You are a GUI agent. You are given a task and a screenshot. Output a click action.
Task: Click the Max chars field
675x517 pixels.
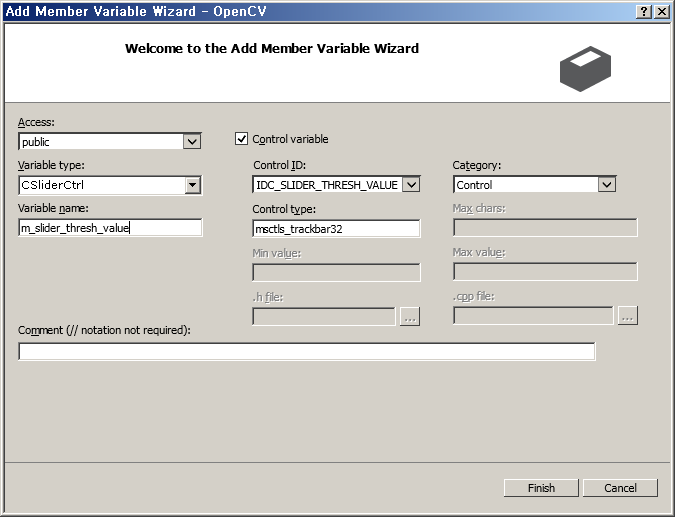(545, 228)
